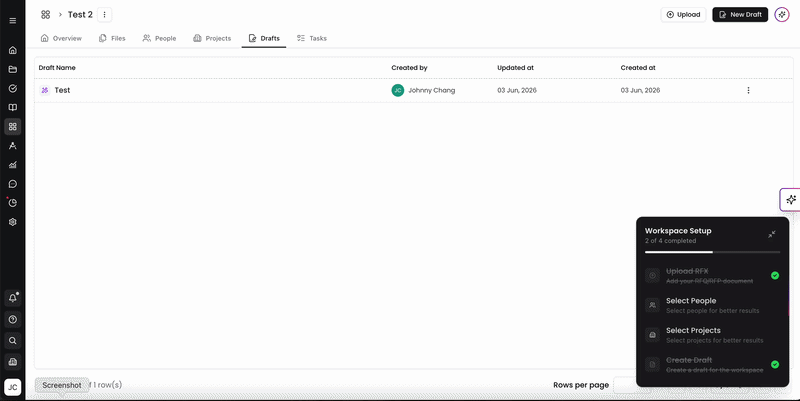This screenshot has height=401, width=800.
Task: Open the book library icon in sidebar
Action: tap(13, 108)
